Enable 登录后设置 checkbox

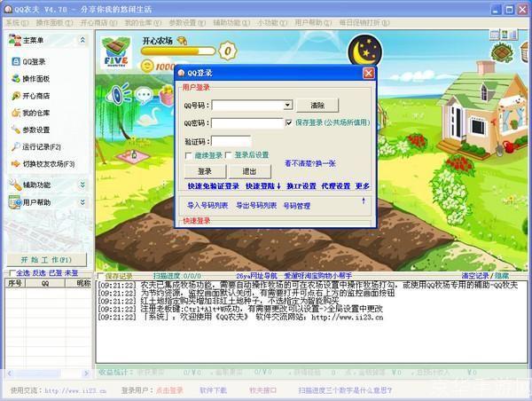click(x=229, y=155)
